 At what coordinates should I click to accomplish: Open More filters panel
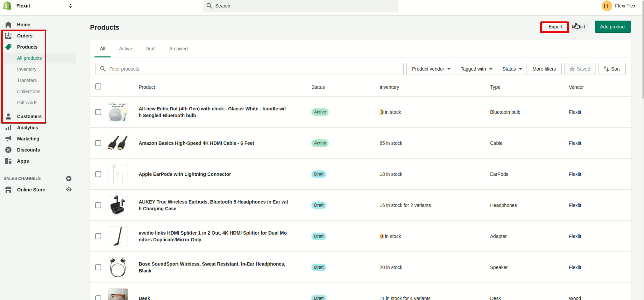(544, 69)
